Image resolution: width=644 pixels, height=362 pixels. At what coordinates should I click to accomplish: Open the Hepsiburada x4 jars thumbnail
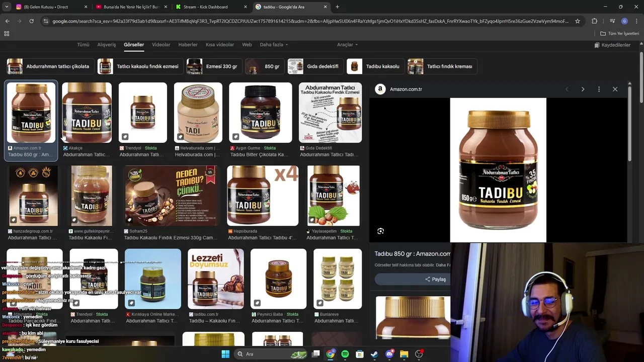pyautogui.click(x=263, y=196)
